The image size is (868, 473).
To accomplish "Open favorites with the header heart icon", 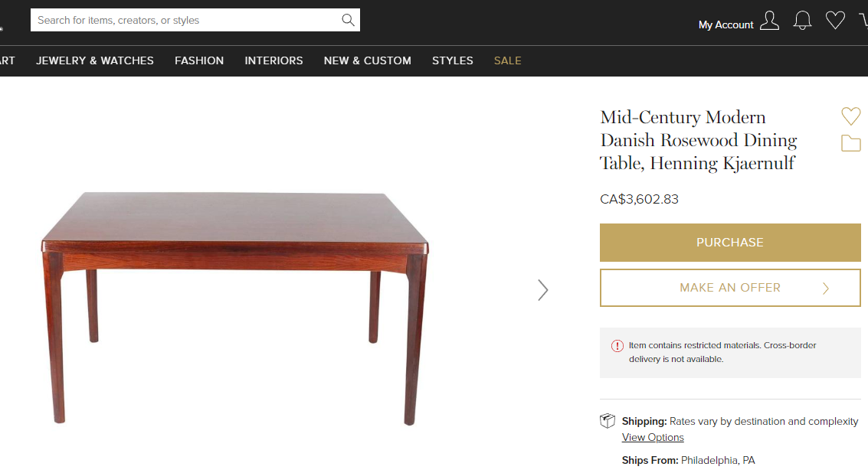I will pyautogui.click(x=835, y=20).
